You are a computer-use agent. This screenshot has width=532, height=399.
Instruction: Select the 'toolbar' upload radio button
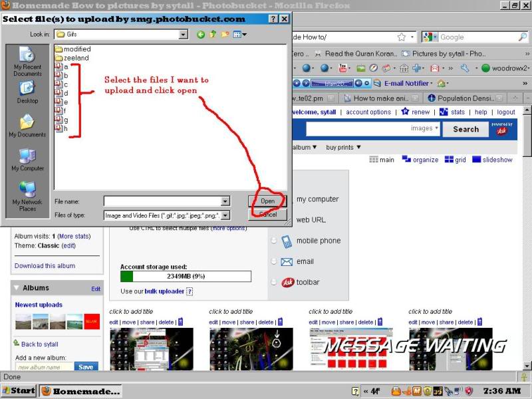[x=274, y=282]
